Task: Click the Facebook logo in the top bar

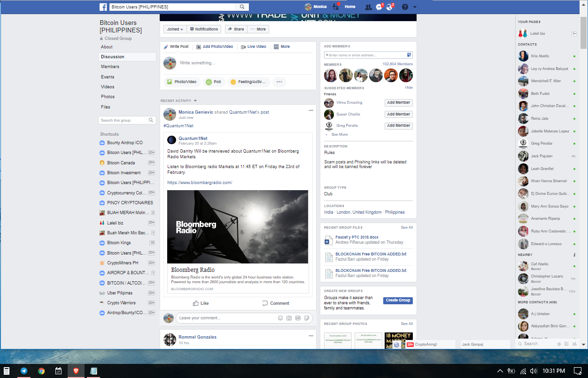Action: point(103,7)
